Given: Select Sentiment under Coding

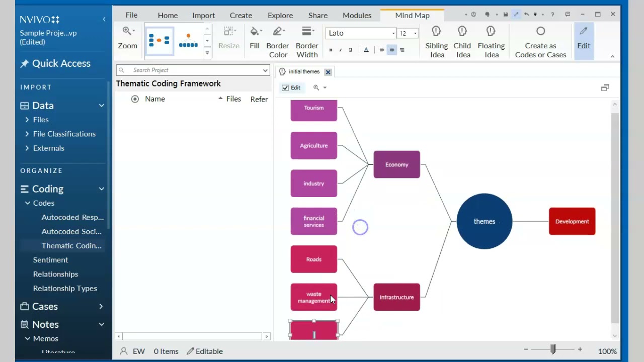Looking at the screenshot, I should tap(50, 260).
